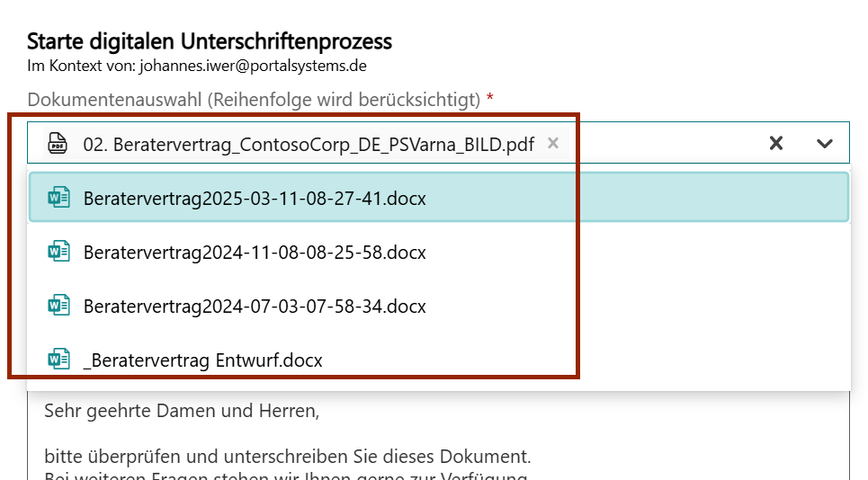Click the selected 02. Beratervertrag PDF chip label

coord(309,144)
